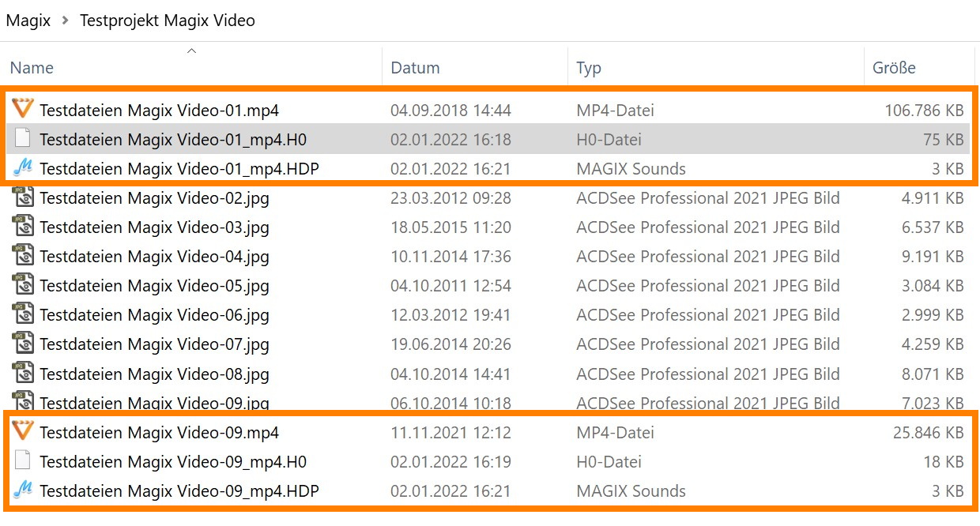Click the JPEG icon of Video-07.jpg
The image size is (980, 526).
tap(23, 344)
